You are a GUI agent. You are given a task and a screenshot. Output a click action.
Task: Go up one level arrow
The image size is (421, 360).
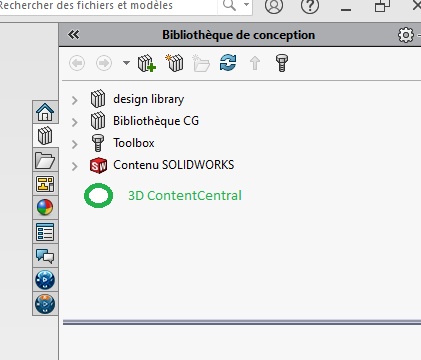(255, 63)
